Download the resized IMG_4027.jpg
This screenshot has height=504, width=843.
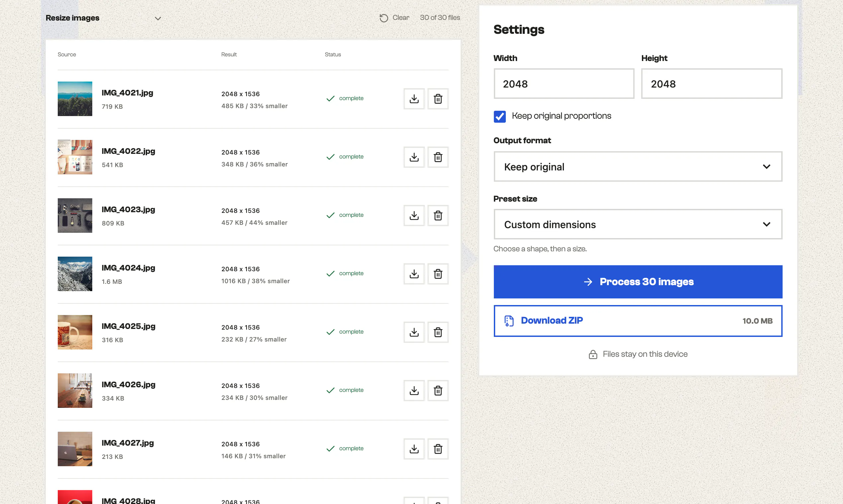(414, 449)
